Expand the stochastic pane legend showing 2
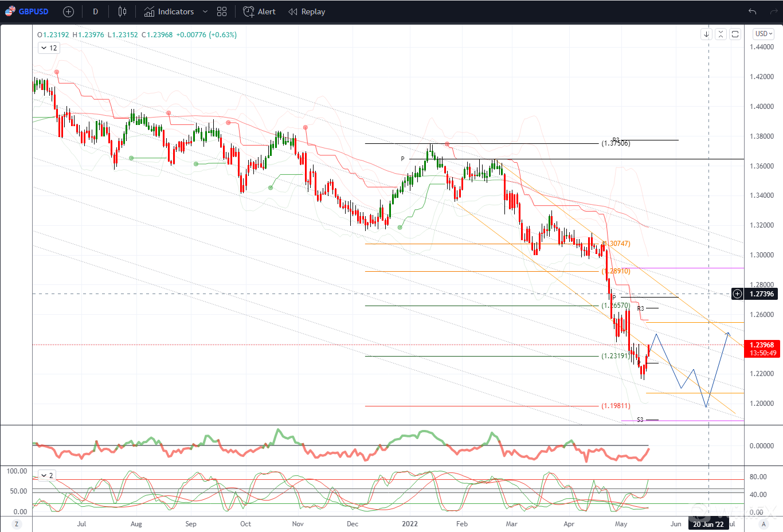 pos(47,476)
